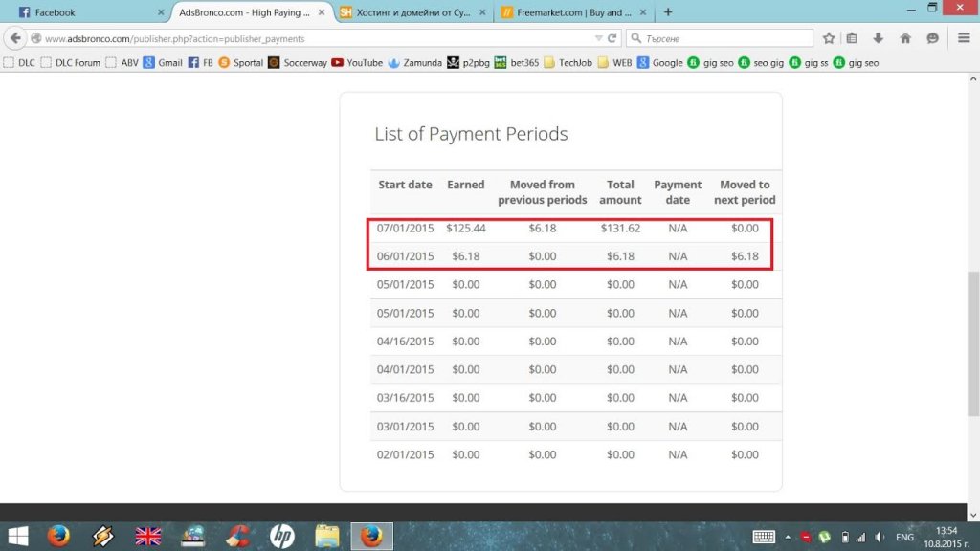Click the 'List of Payment Periods' heading
This screenshot has height=551, width=980.
click(471, 134)
